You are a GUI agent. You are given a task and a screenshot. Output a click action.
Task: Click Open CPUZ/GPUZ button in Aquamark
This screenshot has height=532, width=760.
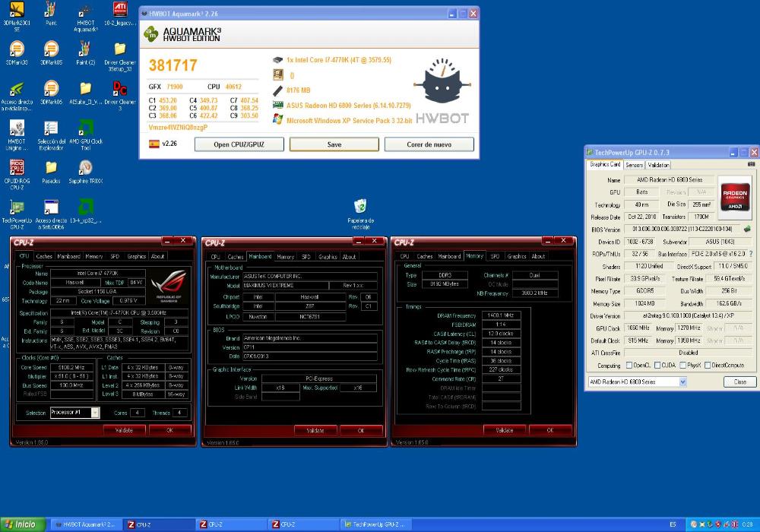(239, 144)
